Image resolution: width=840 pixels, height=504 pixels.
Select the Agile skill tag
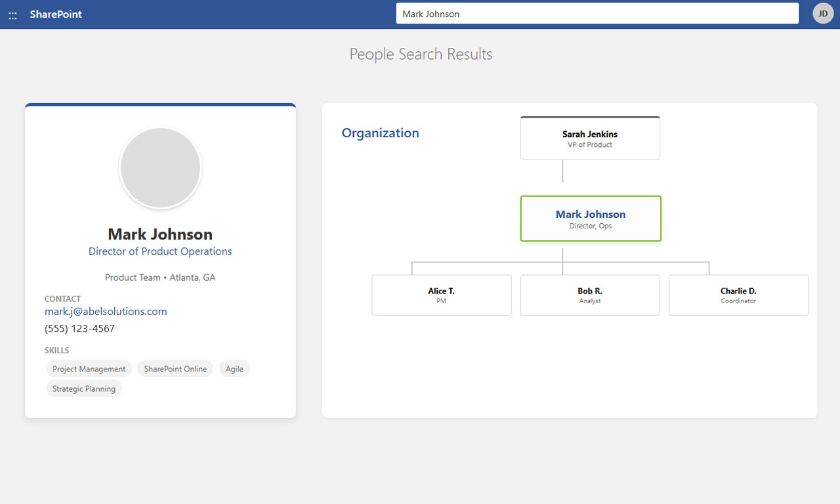click(x=234, y=368)
